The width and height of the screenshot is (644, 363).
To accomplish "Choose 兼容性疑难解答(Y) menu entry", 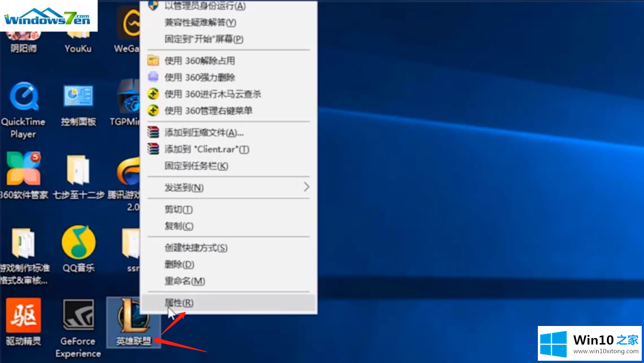I will coord(229,22).
